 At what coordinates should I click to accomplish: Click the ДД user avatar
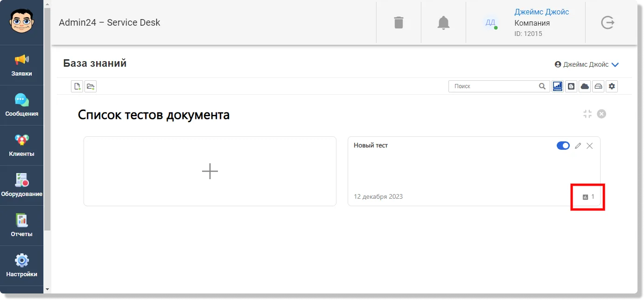pos(490,22)
